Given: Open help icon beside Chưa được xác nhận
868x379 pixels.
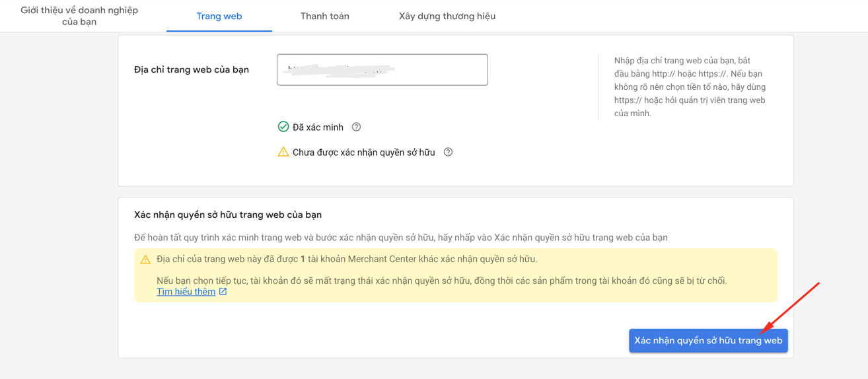Looking at the screenshot, I should click(448, 153).
